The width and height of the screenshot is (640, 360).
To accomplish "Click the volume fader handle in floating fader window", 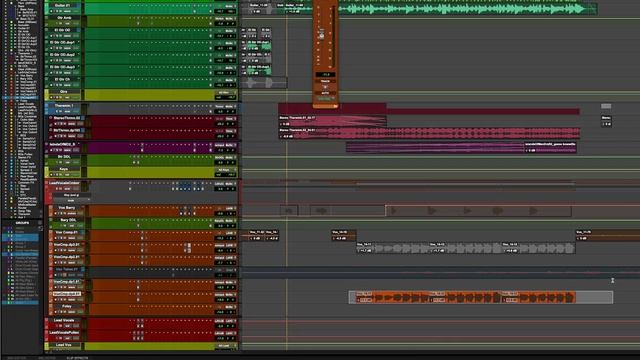I will click(322, 36).
